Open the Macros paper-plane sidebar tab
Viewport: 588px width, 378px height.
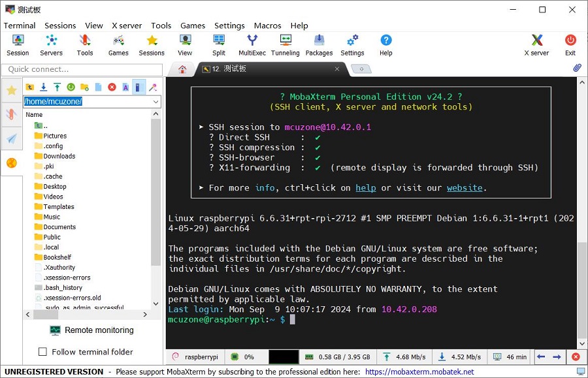coord(12,138)
